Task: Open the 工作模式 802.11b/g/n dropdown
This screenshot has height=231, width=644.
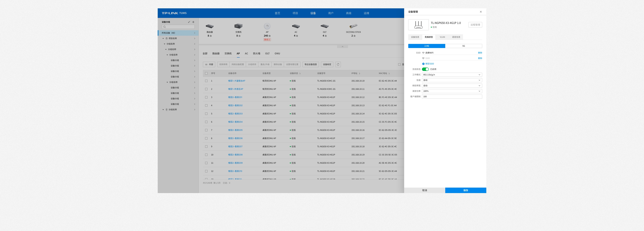Action: pos(452,75)
